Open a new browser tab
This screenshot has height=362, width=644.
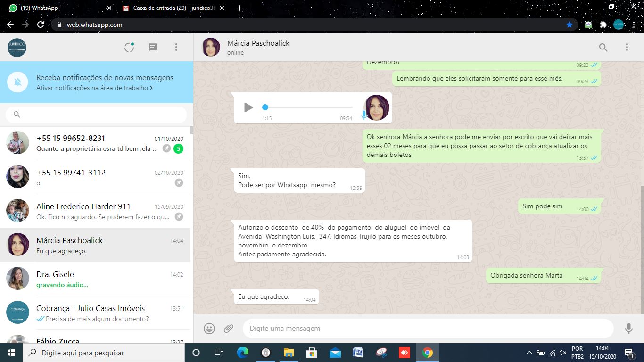(240, 8)
